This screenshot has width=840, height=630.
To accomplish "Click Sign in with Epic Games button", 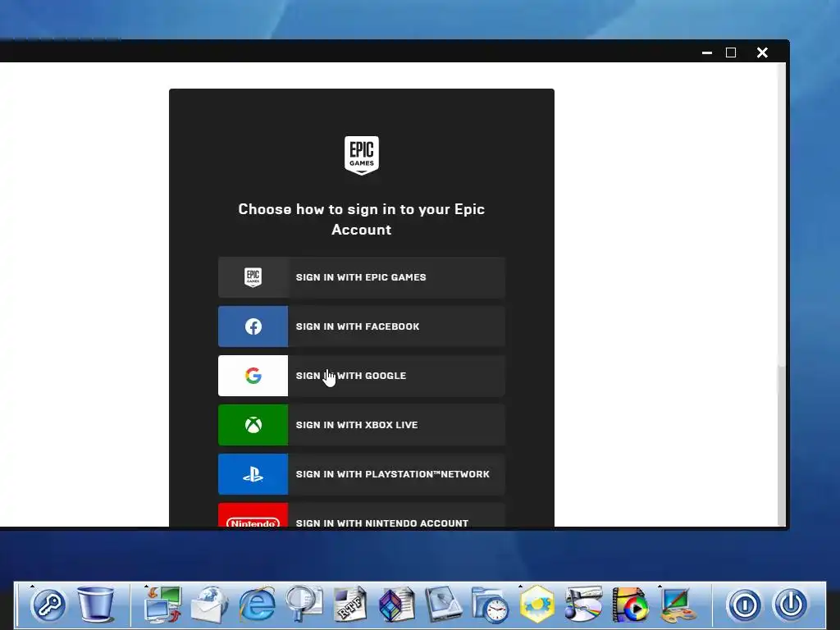I will click(x=362, y=277).
